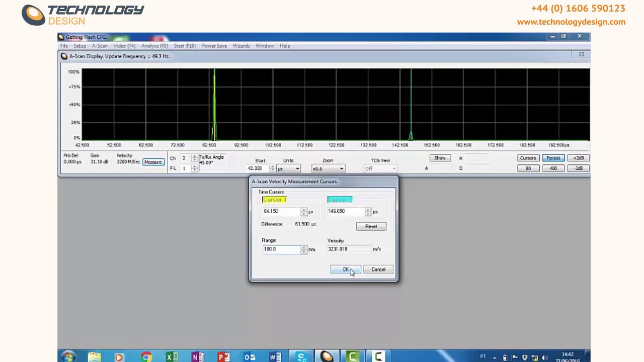Decrease gain with -2dB button
This screenshot has width=644, height=362.
click(579, 168)
